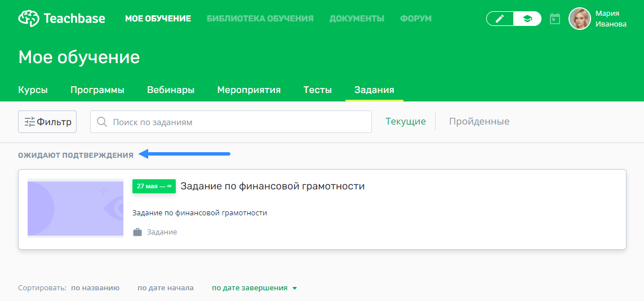Click the Teachbase brain logo
644x301 pixels.
coord(29,19)
